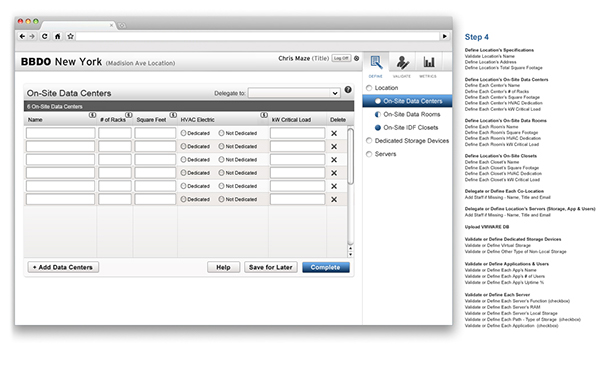Delete the fifth data center row

334,186
